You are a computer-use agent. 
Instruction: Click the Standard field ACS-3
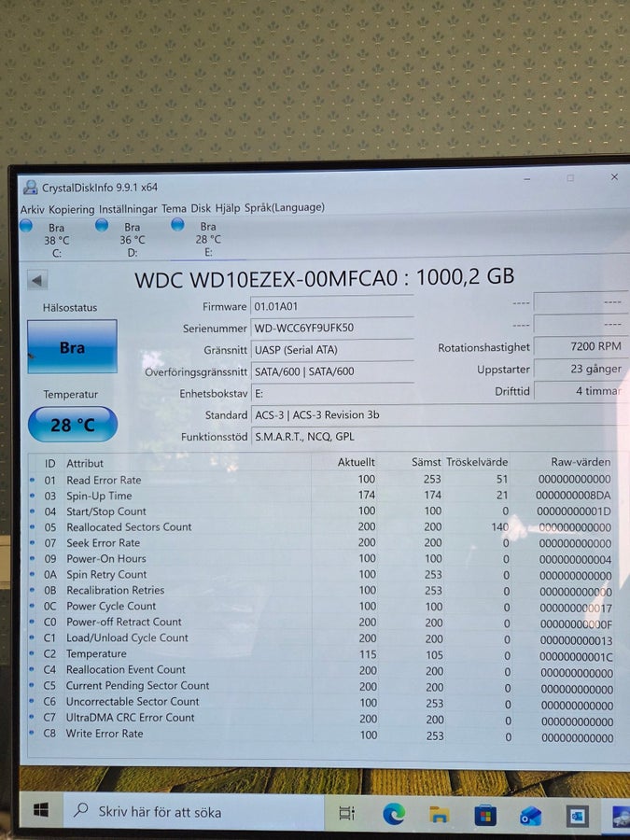point(439,415)
